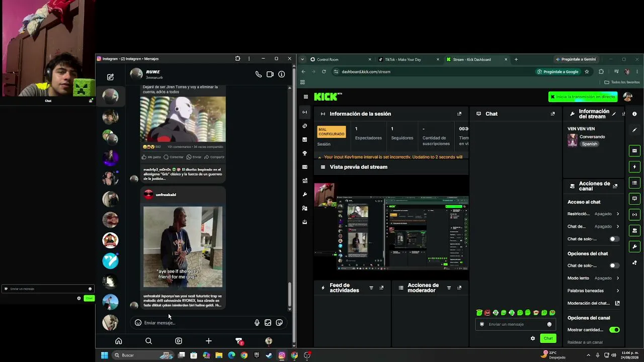Open Kick sidebar settings wrench icon
The height and width of the screenshot is (362, 644).
pyautogui.click(x=305, y=195)
